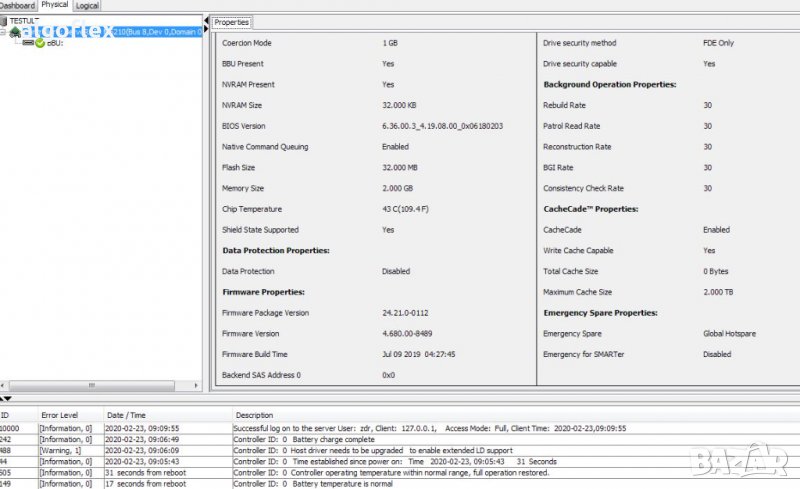800x489 pixels.
Task: Click the Description column header
Action: tap(254, 415)
